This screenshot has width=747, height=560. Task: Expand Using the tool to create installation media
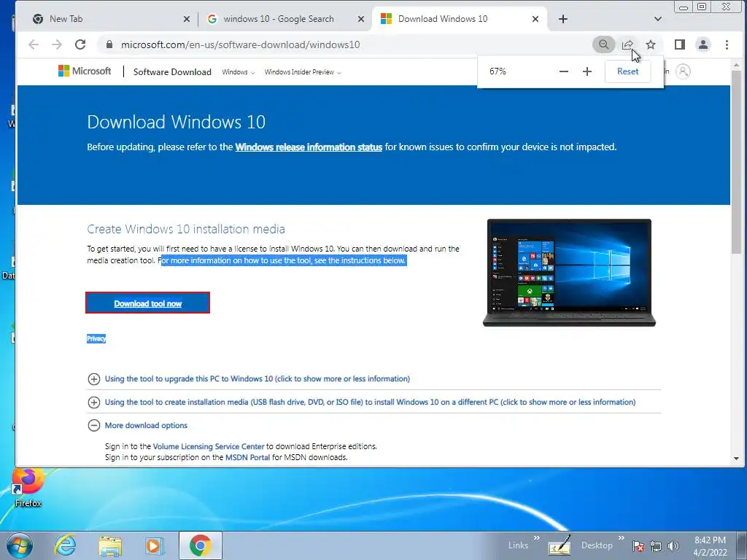coord(370,402)
